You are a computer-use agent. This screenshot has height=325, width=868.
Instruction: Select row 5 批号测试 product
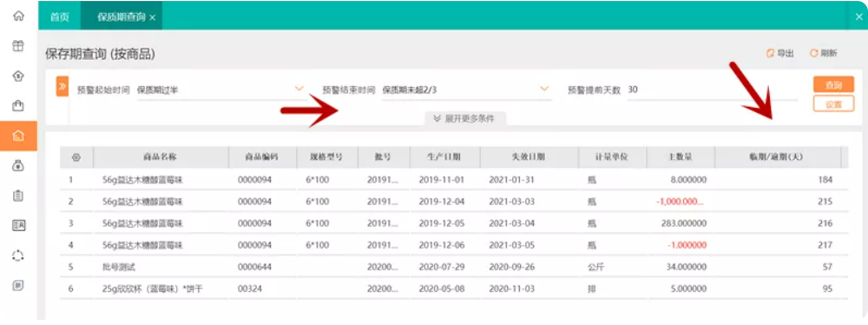tap(454, 267)
